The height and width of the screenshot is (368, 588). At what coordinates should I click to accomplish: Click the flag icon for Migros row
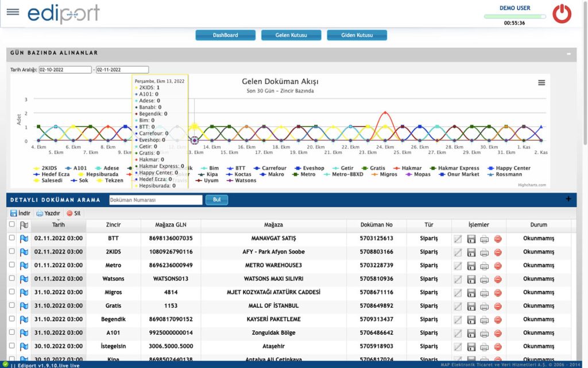(24, 293)
